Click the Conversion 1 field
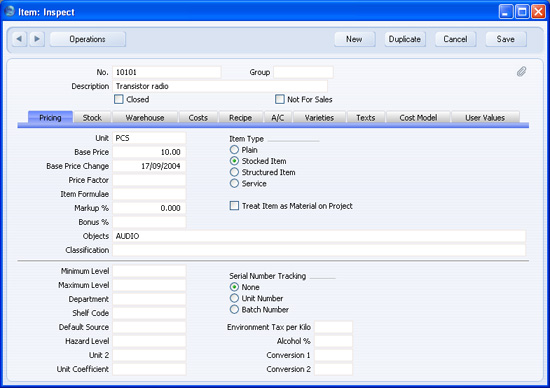The width and height of the screenshot is (550, 388). point(333,355)
